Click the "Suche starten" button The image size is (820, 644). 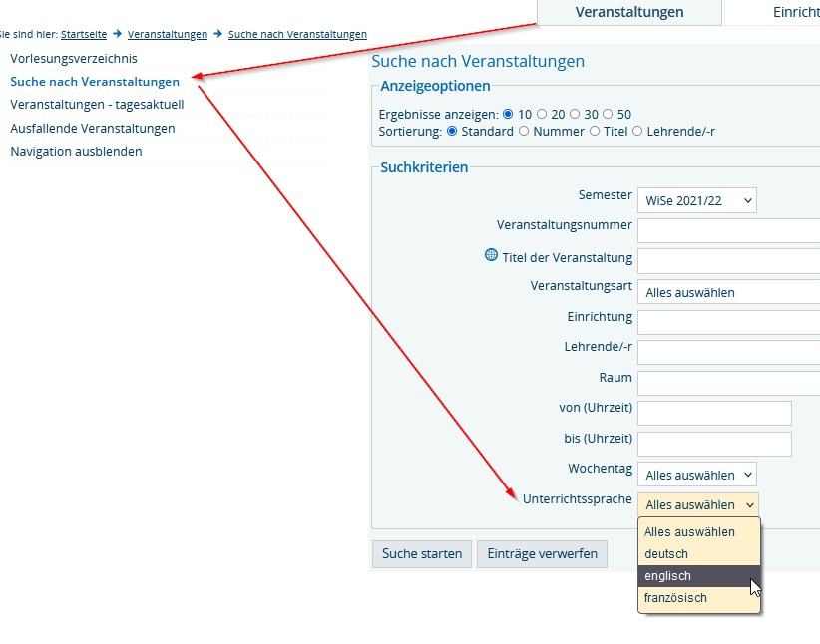point(421,553)
